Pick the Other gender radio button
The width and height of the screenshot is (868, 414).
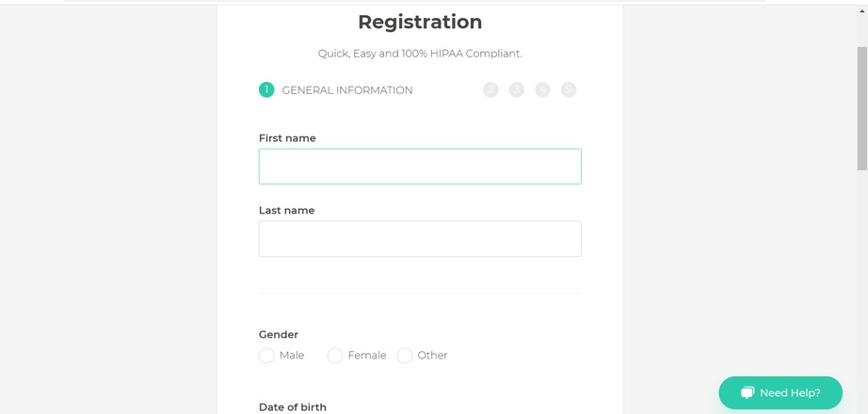pyautogui.click(x=405, y=356)
